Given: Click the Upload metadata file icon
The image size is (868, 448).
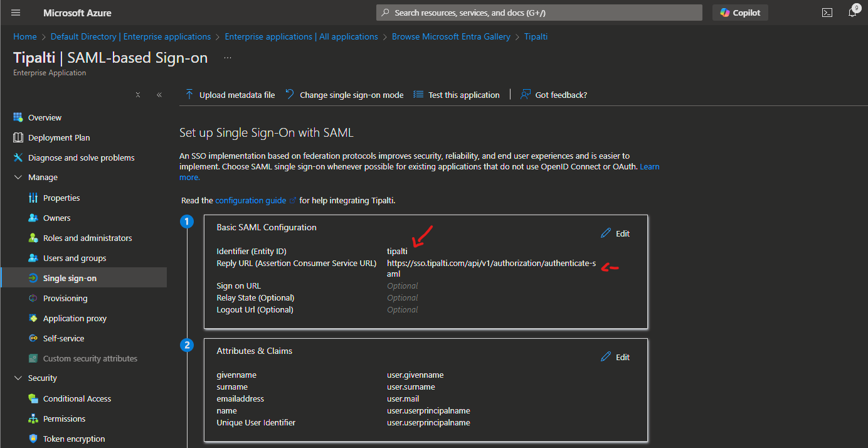Looking at the screenshot, I should tap(189, 95).
